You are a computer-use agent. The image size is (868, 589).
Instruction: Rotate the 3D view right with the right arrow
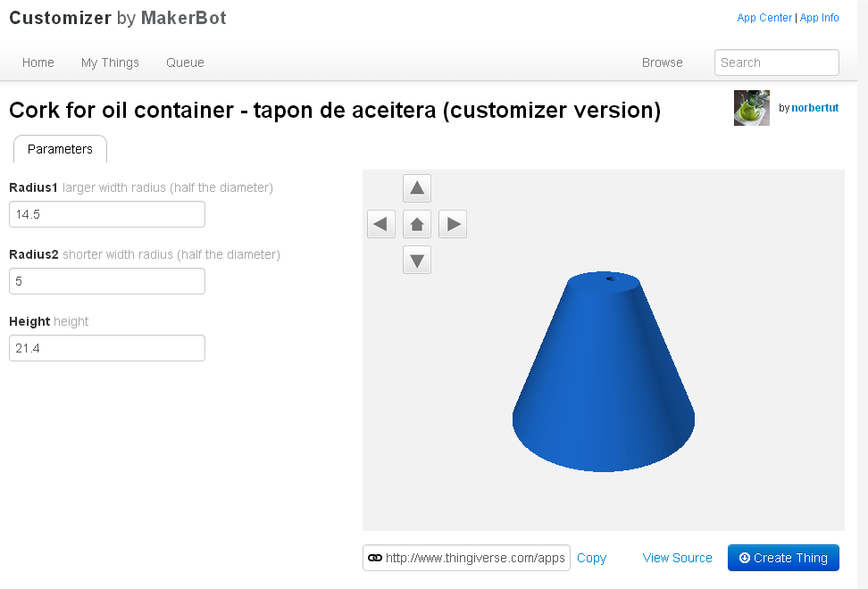click(453, 224)
